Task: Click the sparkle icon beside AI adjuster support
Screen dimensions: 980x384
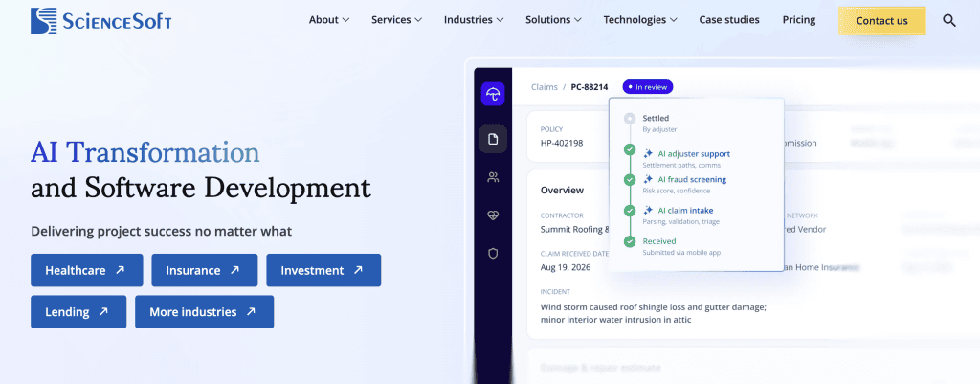Action: (x=648, y=154)
